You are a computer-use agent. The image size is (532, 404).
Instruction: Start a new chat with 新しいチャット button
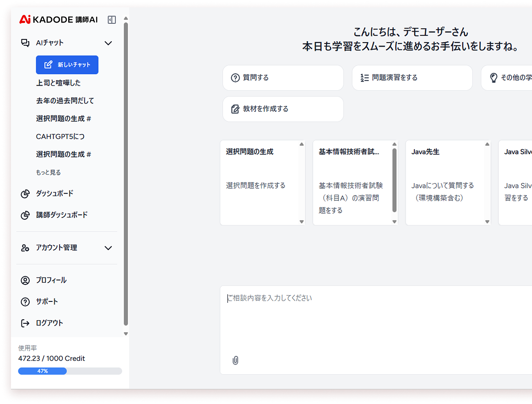(67, 65)
